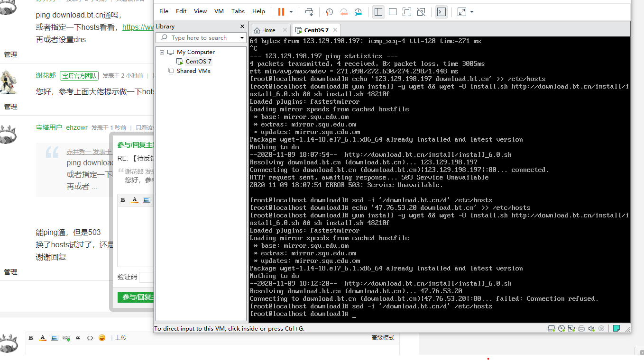Insert image in reply popup editor
Image resolution: width=644 pixels, height=360 pixels.
coord(147,200)
